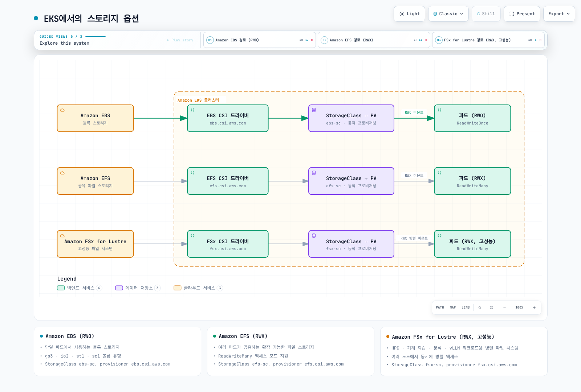Click the sun icon in the Light button

(402, 14)
